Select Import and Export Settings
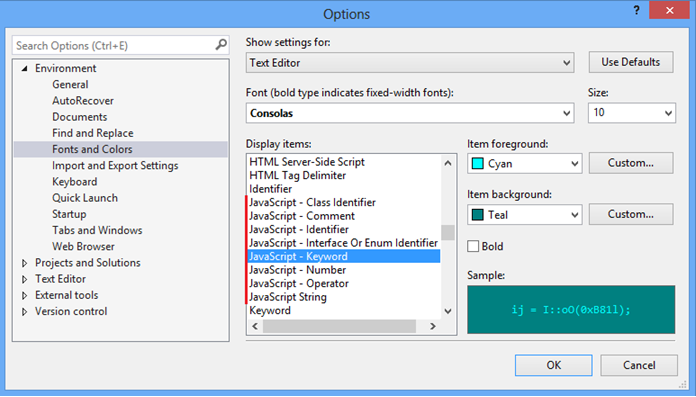The image size is (696, 397). click(115, 166)
